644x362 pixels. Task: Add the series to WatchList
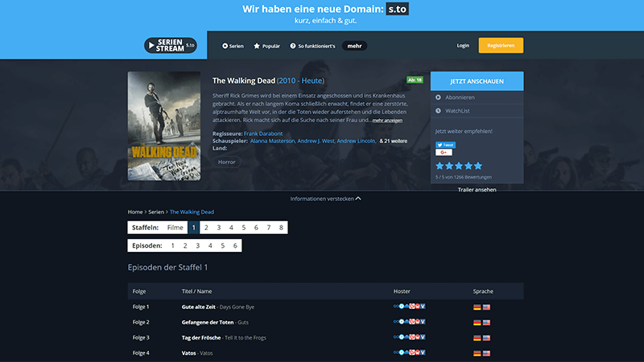tap(477, 111)
